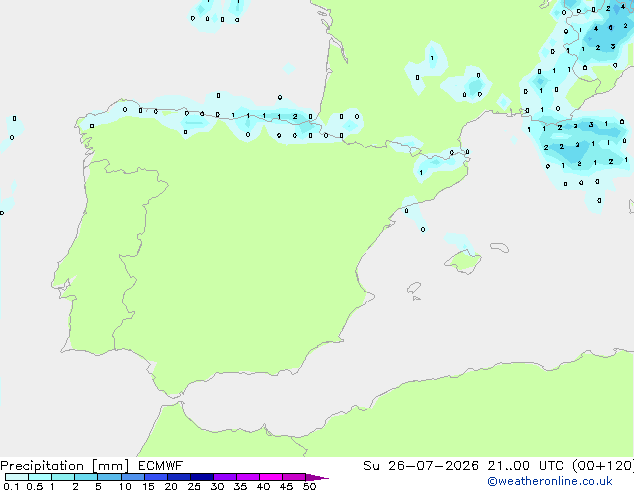This screenshot has width=634, height=490.
Task: Choose the 40–45 mm magenta legend swatch
Action: (x=271, y=477)
